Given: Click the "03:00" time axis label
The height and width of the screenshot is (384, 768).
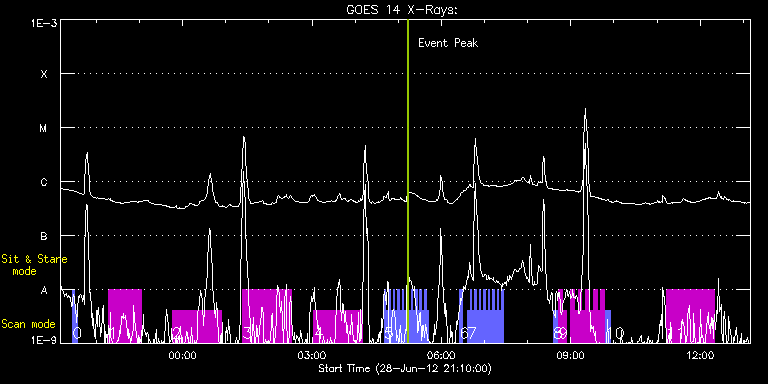Looking at the screenshot, I should click(x=312, y=356).
